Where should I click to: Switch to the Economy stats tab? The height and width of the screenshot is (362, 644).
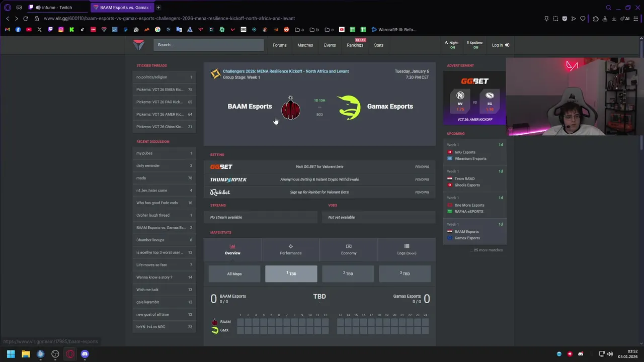(349, 250)
